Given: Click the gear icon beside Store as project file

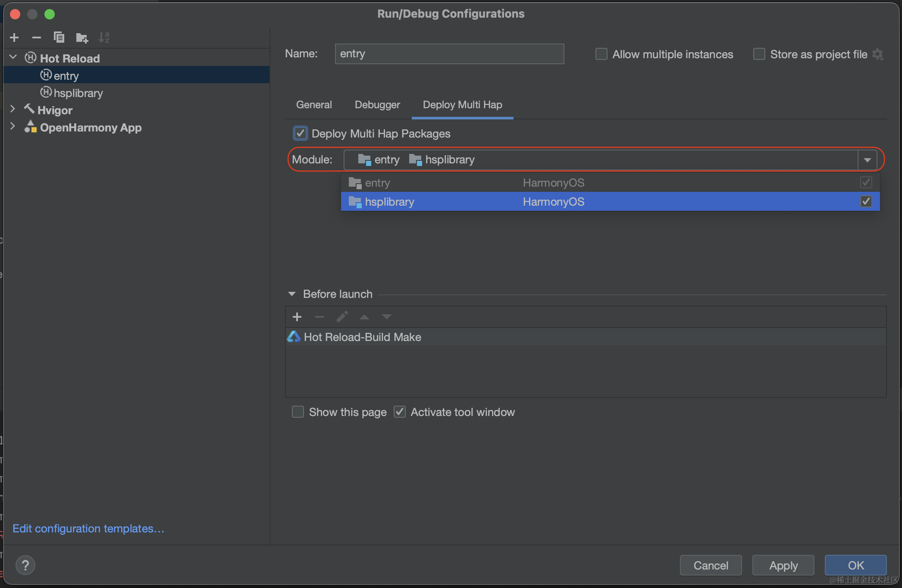Looking at the screenshot, I should click(878, 54).
